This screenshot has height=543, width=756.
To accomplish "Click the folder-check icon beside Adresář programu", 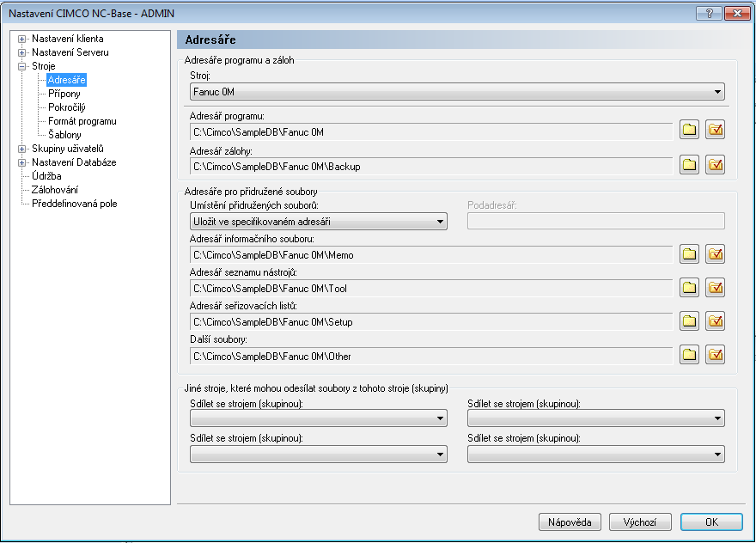I will [x=716, y=130].
